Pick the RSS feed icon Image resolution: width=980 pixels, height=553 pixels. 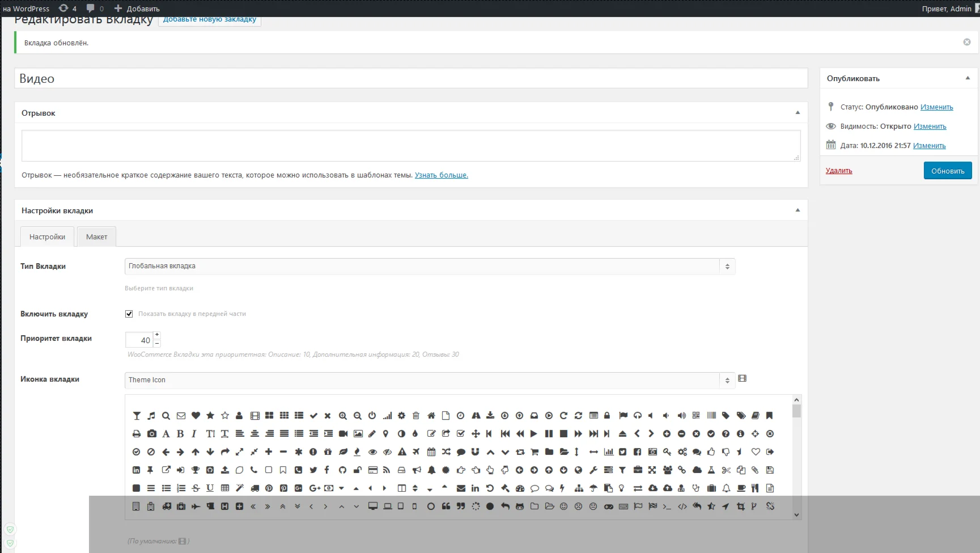tap(387, 470)
